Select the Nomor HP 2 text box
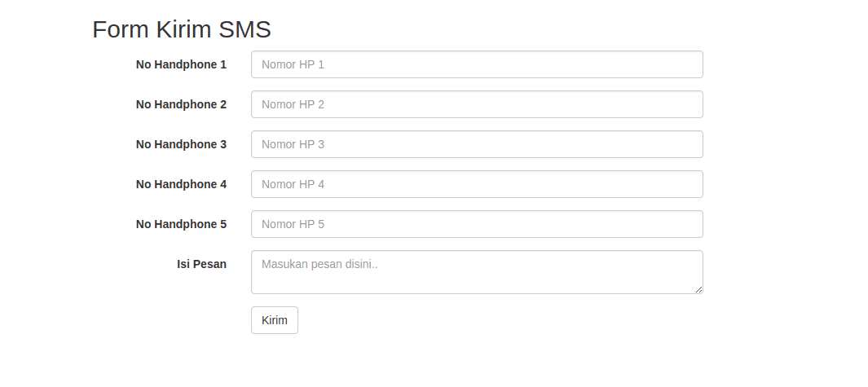This screenshot has height=387, width=868. (477, 104)
